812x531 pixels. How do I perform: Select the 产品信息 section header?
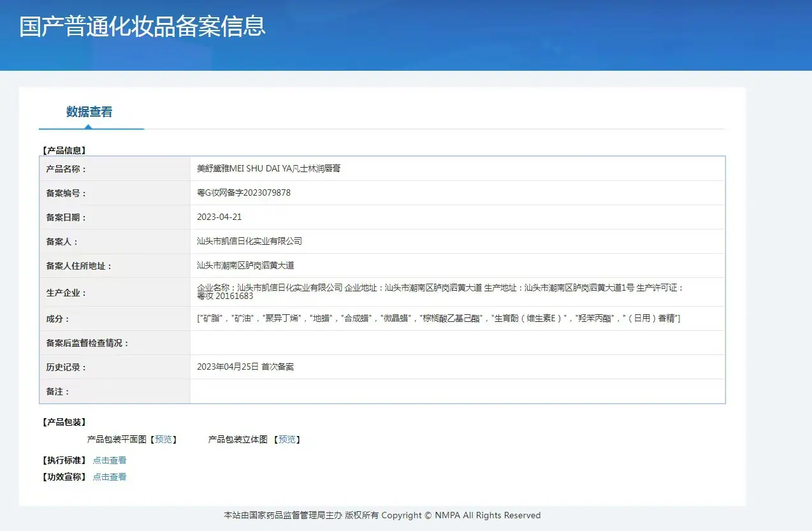click(64, 150)
